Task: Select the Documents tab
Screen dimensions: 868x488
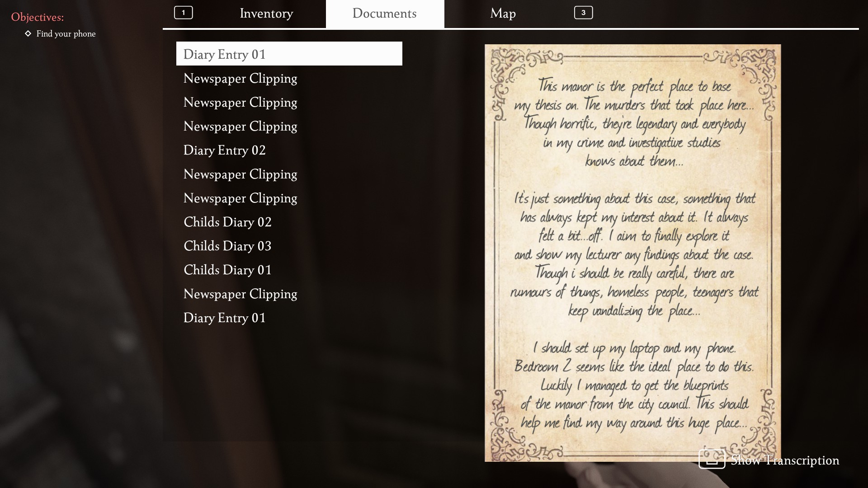Action: 384,14
